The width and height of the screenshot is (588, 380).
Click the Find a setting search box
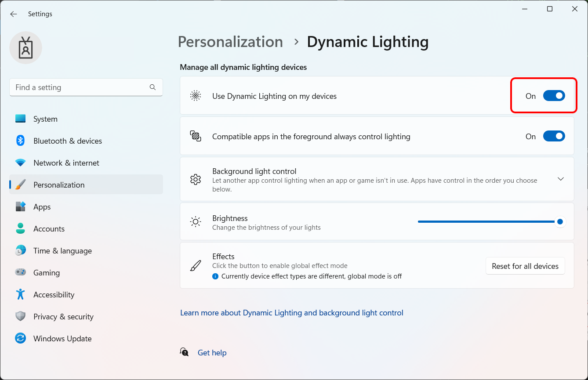point(79,87)
